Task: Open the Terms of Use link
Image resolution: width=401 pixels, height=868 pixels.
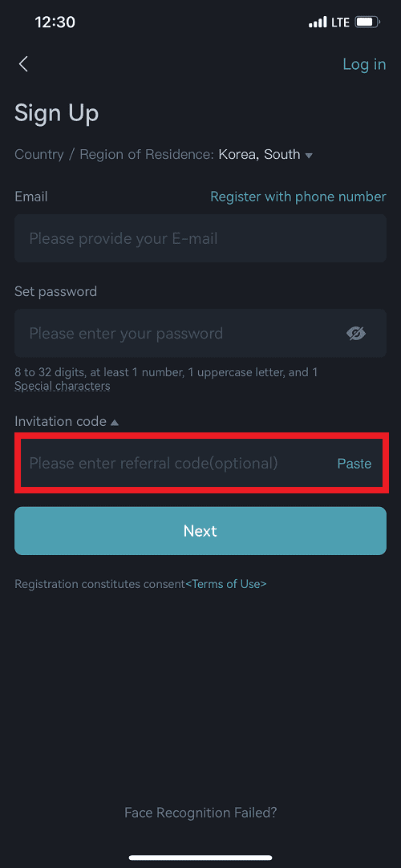Action: tap(225, 584)
